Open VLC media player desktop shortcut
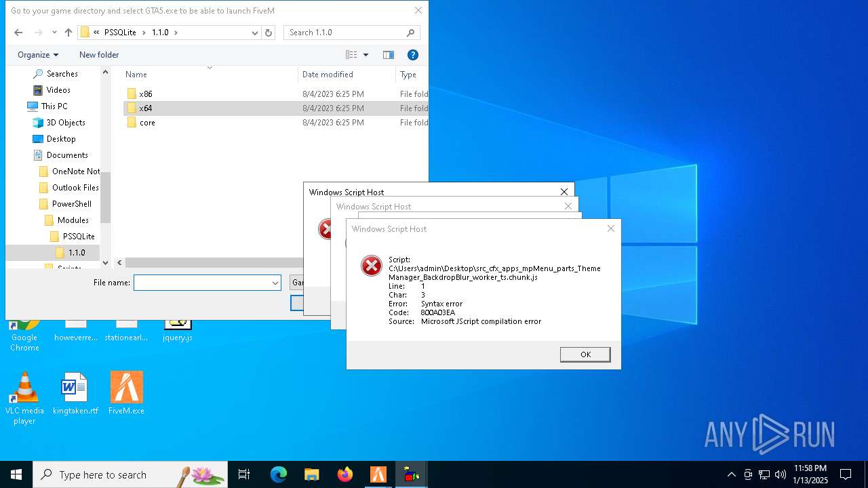Screen dimensions: 868x488 coord(24,399)
